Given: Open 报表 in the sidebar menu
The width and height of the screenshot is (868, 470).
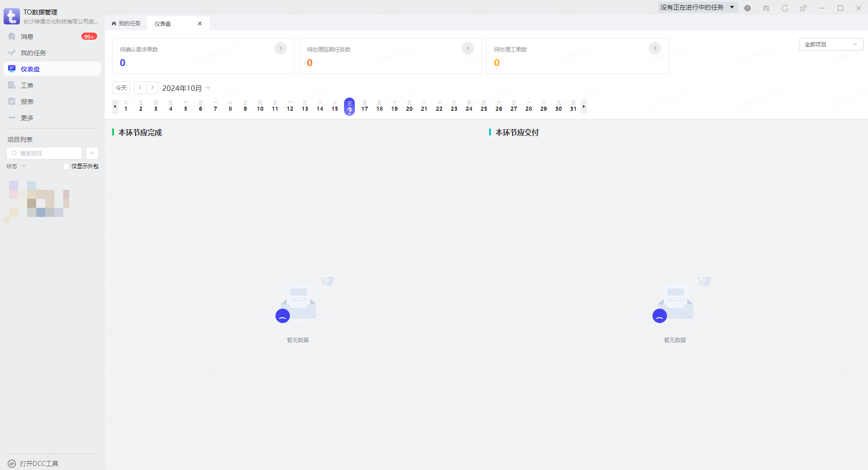Looking at the screenshot, I should pos(27,102).
